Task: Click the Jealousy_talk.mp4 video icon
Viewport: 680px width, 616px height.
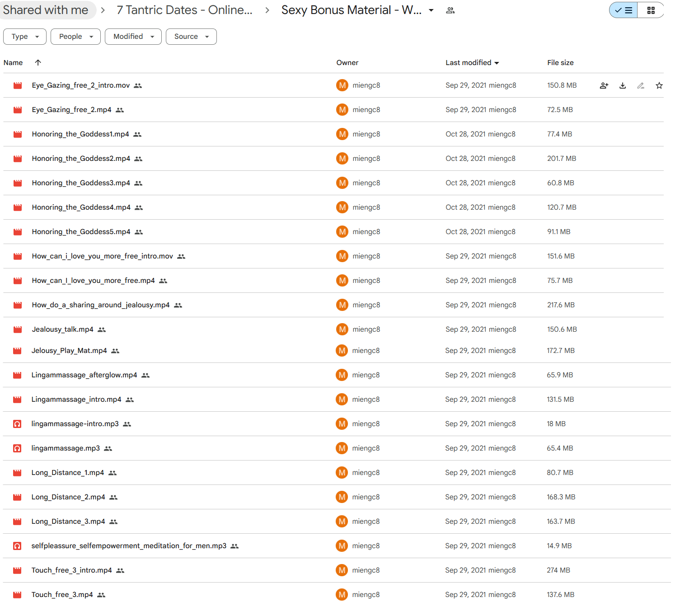Action: [18, 329]
